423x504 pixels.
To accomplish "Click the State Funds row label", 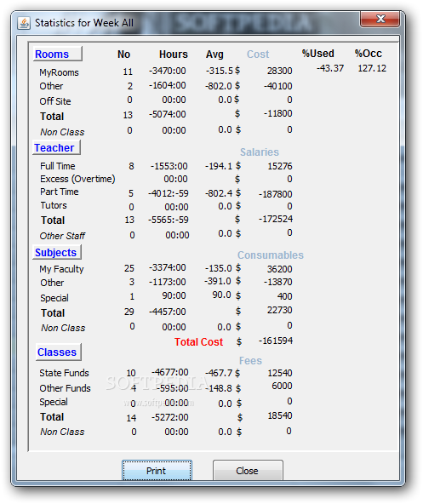I will [x=64, y=373].
